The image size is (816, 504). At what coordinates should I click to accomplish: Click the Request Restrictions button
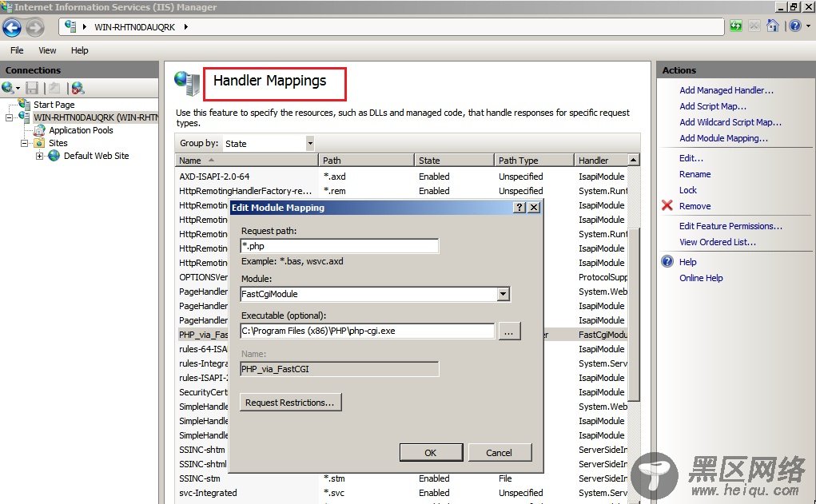290,403
